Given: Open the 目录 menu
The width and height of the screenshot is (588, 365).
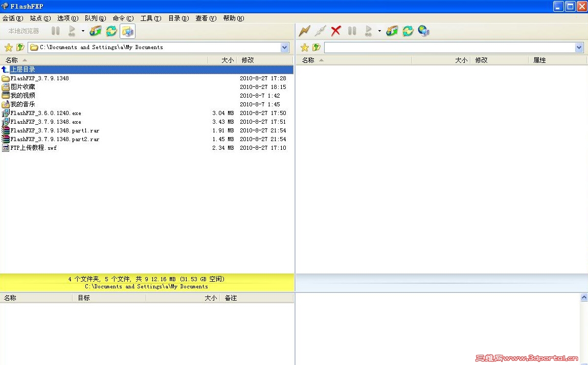Looking at the screenshot, I should [x=178, y=18].
